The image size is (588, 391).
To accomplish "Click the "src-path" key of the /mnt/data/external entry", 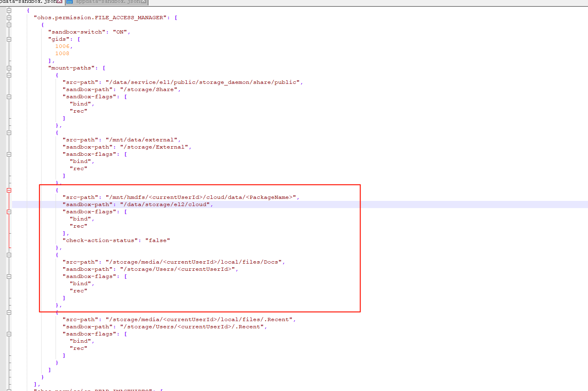I will click(x=80, y=140).
